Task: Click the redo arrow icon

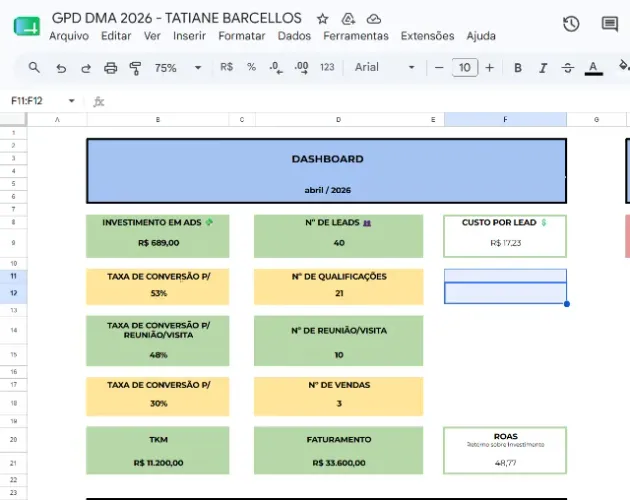Action: click(x=86, y=68)
